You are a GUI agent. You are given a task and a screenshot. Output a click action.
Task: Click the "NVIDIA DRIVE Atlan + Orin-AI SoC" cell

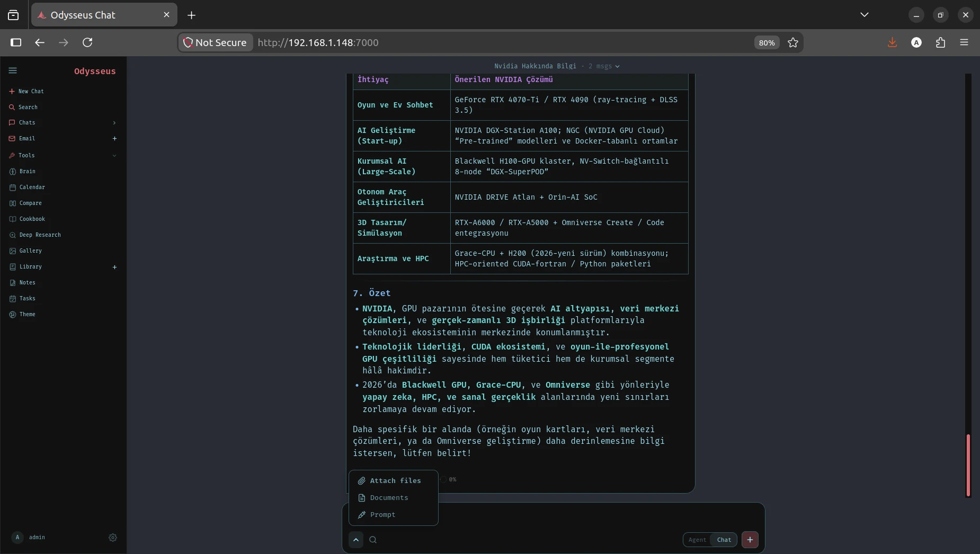(569, 197)
